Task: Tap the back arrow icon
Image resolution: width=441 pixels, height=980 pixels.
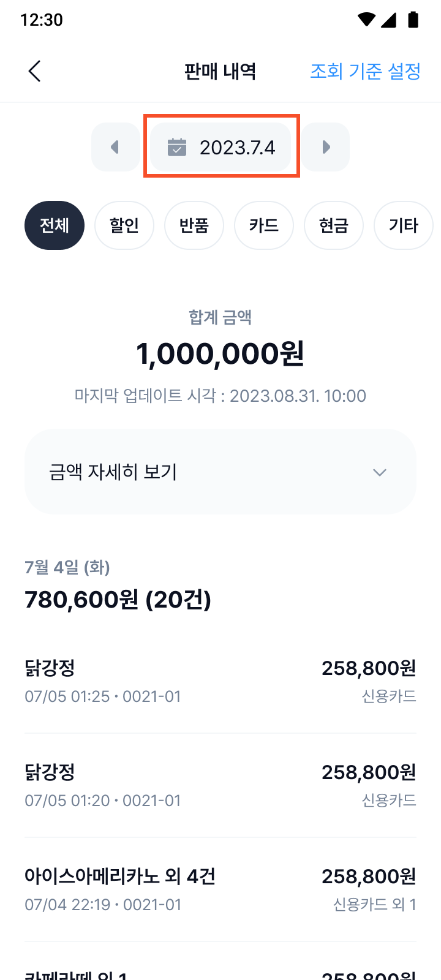Action: (x=35, y=71)
